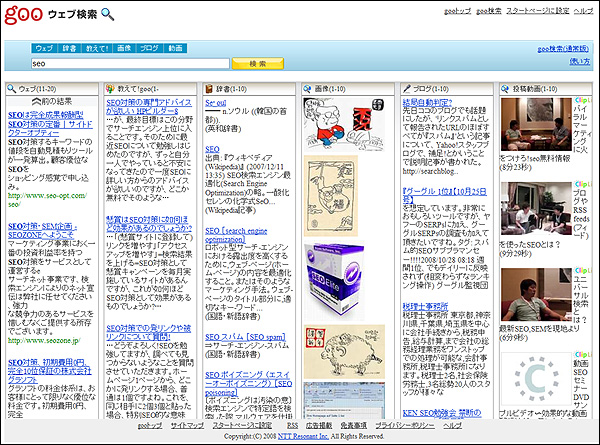600x445 pixels.
Task: Switch to the 画像 search tab
Action: click(123, 48)
